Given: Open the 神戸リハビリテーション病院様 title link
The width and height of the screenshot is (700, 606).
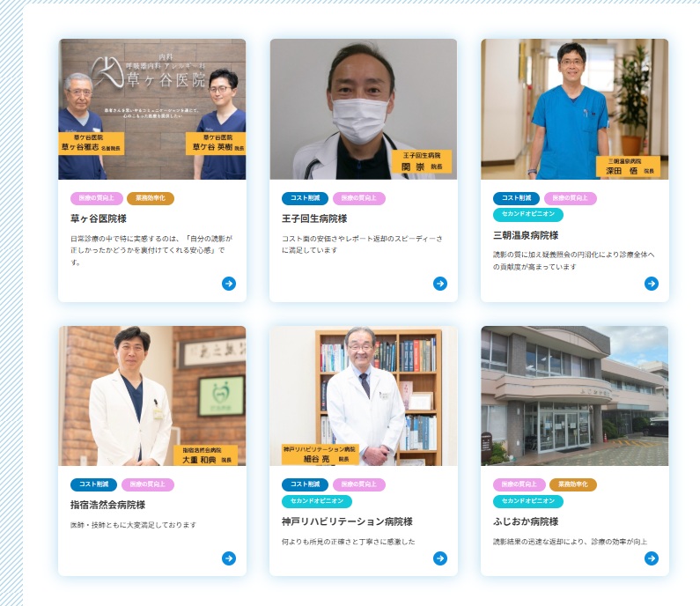Looking at the screenshot, I should coord(347,521).
